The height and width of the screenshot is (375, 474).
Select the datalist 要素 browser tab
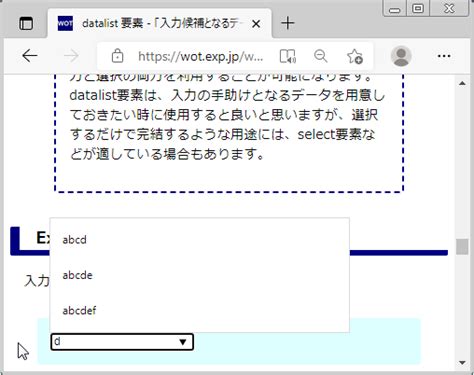click(x=159, y=23)
